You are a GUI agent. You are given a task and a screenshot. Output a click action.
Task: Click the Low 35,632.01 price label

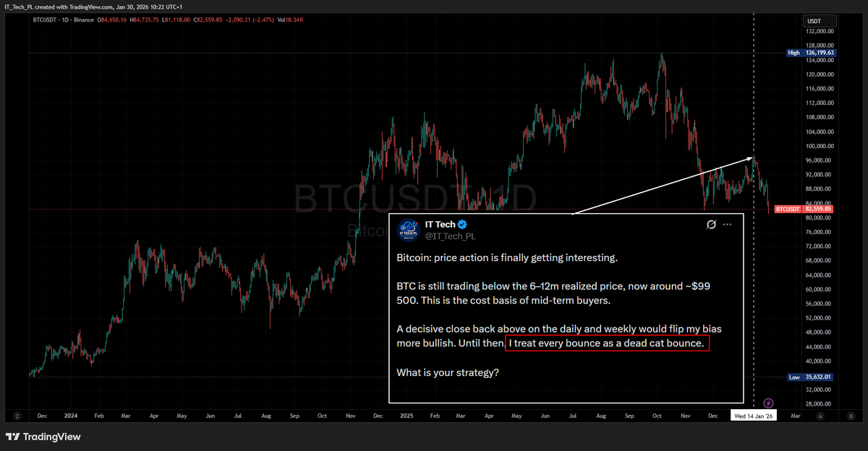point(812,377)
